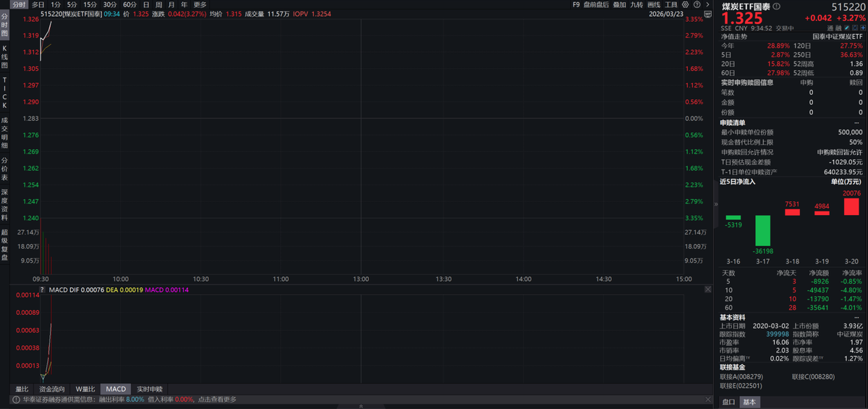Click the 3-17 net outflow green bar
Screen dimensions: 868x409
[763, 229]
